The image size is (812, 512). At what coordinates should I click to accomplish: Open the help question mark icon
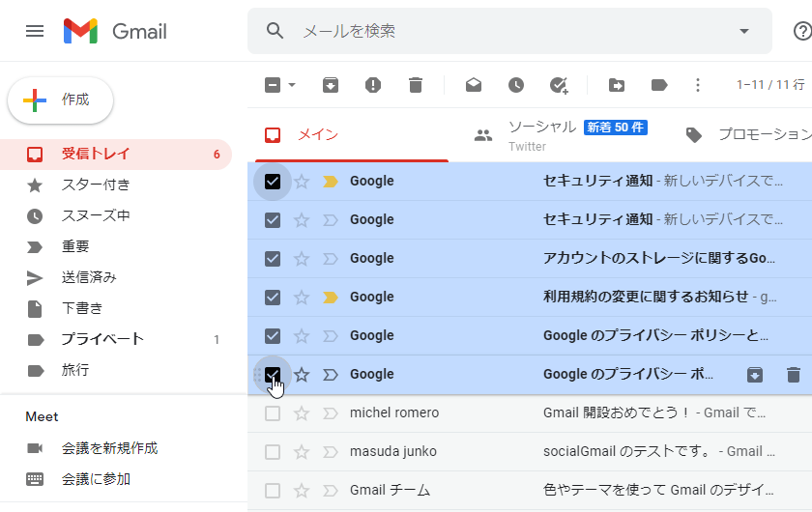pyautogui.click(x=802, y=31)
